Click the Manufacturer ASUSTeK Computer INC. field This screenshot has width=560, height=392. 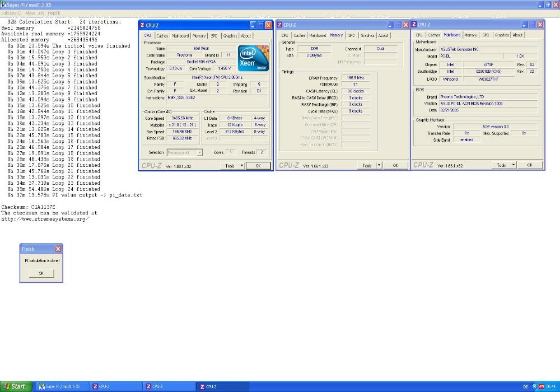coord(488,49)
